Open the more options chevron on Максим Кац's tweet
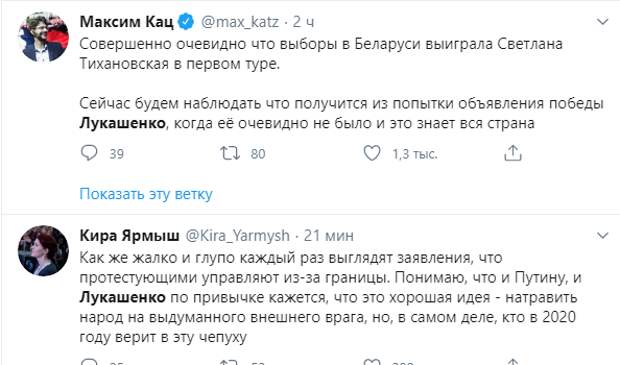This screenshot has height=365, width=620. pos(602,21)
